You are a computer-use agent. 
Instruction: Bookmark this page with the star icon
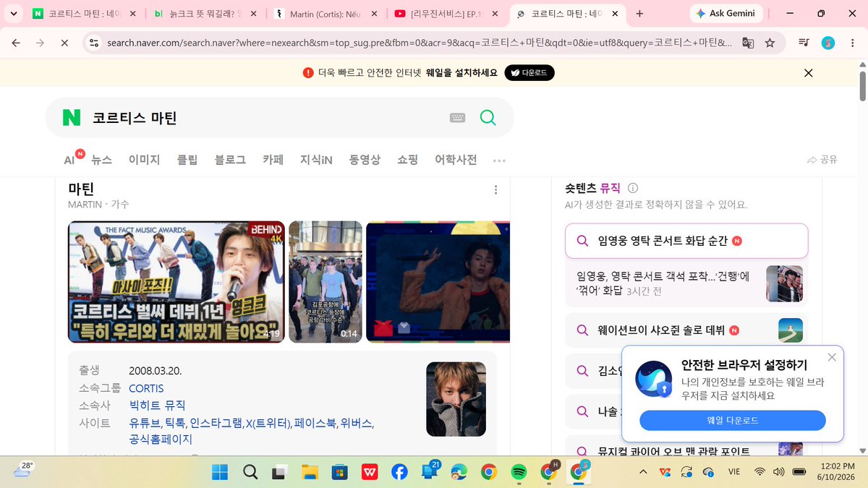pyautogui.click(x=770, y=43)
